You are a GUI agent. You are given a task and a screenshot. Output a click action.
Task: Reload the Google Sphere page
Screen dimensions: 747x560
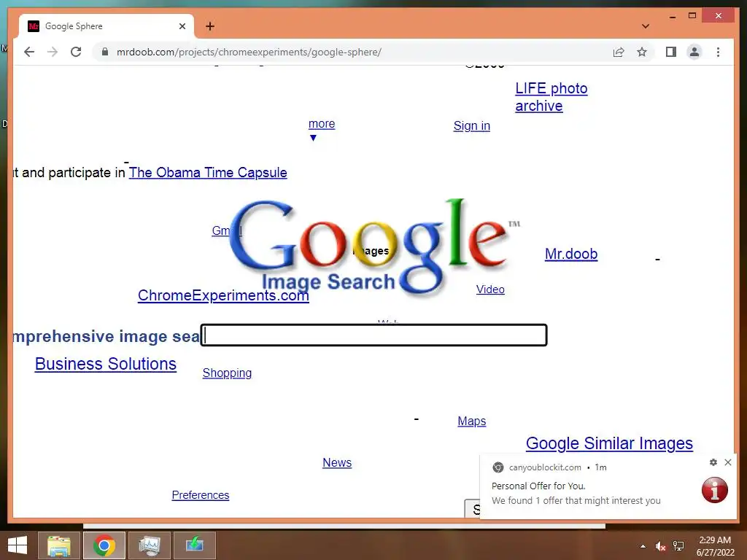point(76,52)
